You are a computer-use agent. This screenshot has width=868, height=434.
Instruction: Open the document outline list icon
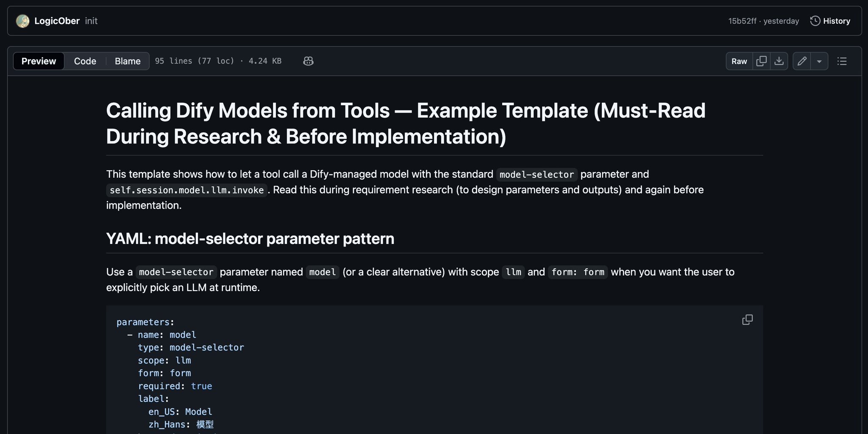tap(842, 61)
